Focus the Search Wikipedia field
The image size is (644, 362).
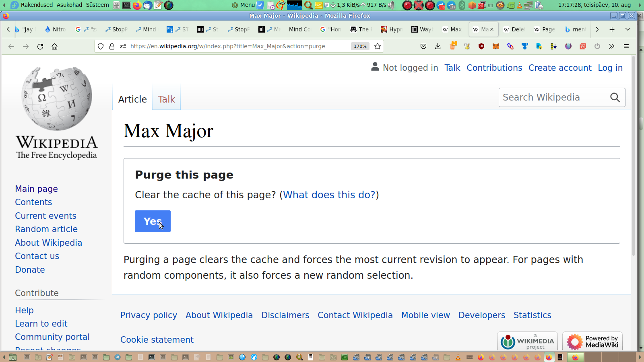click(553, 97)
